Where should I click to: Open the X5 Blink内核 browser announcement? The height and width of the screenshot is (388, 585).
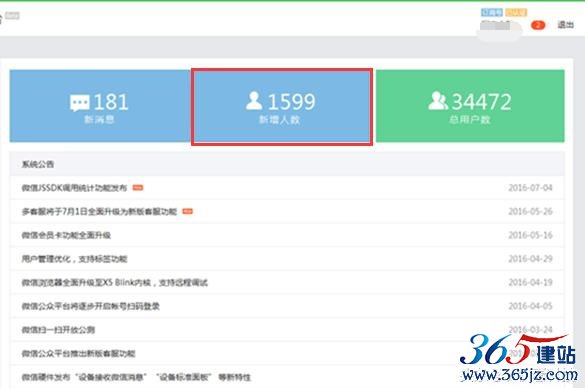[115, 282]
